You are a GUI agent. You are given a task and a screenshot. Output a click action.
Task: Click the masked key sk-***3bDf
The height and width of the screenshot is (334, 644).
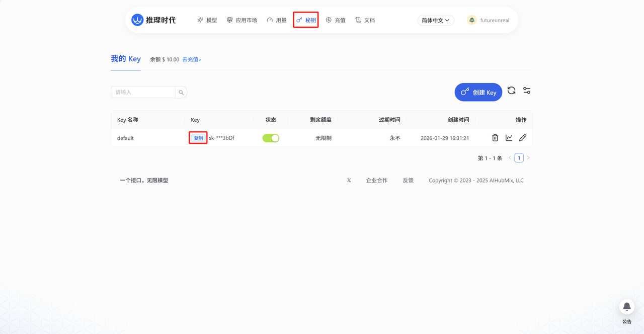(x=221, y=138)
